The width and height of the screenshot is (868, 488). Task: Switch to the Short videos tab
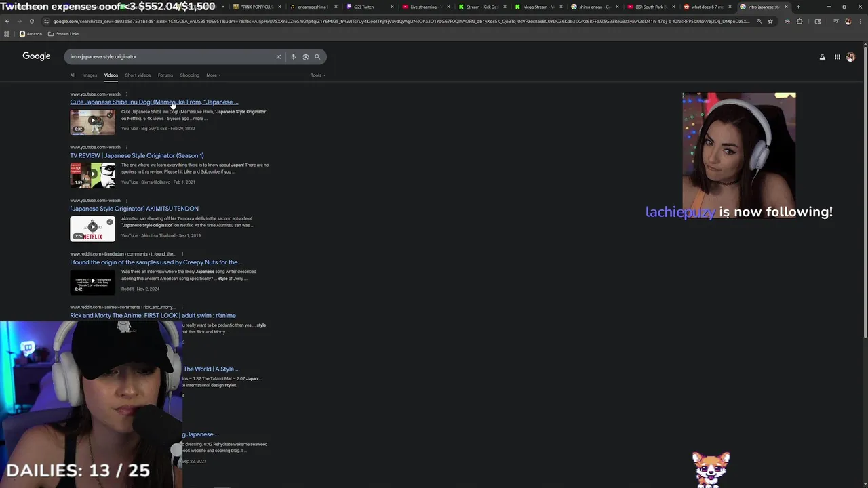tap(138, 75)
